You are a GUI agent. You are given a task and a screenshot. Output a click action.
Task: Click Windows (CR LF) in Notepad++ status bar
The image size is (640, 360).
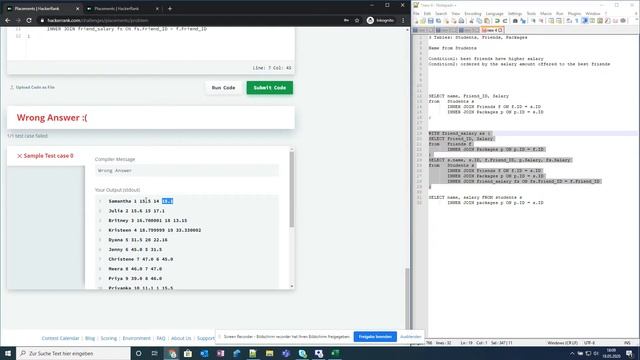[562, 343]
